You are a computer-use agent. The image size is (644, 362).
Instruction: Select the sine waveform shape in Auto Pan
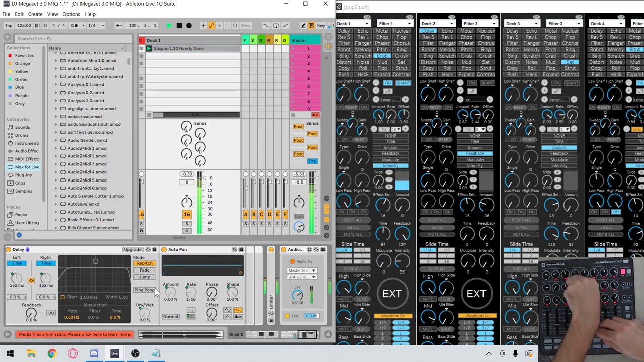[228, 310]
